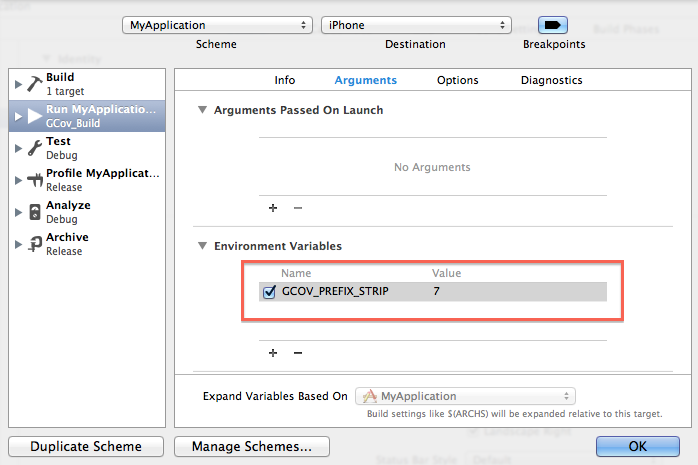Toggle the Breakpoints button
The image size is (698, 465).
[553, 25]
